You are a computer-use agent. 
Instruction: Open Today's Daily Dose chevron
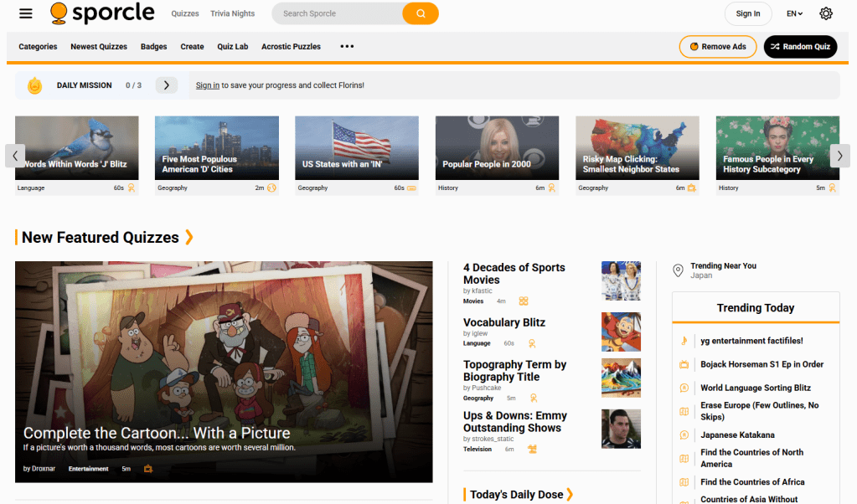[x=570, y=494]
